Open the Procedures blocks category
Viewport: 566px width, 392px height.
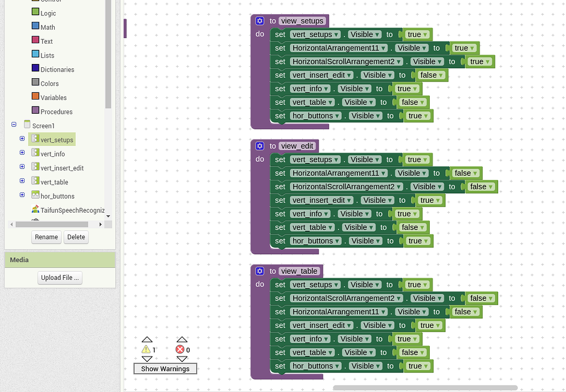[x=56, y=112]
